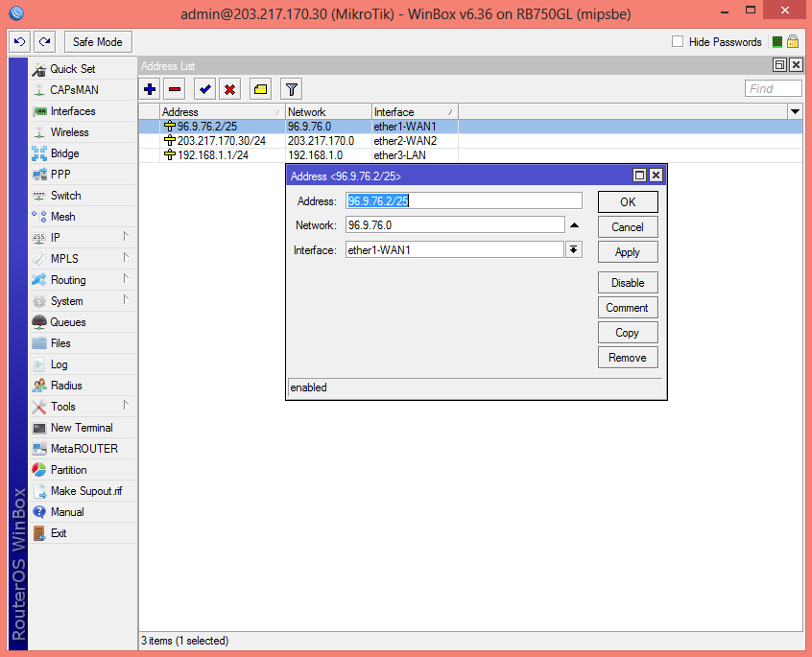Click the Copy button
Image resolution: width=812 pixels, height=657 pixels.
click(x=628, y=333)
